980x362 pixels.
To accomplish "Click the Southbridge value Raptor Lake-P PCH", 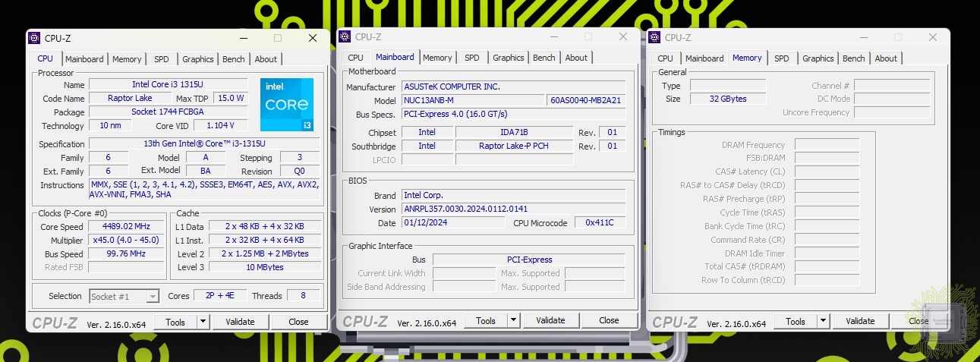I will pyautogui.click(x=514, y=146).
